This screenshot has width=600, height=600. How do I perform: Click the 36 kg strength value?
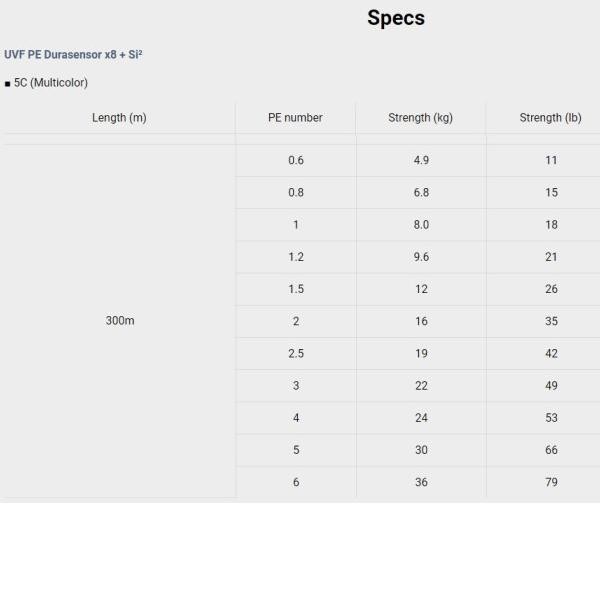click(421, 482)
